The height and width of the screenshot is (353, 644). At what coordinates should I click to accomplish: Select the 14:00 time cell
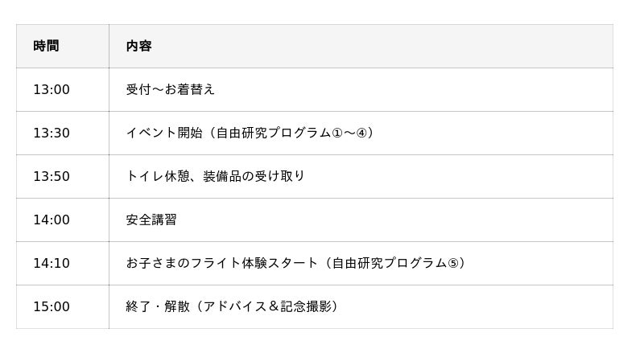coord(52,220)
